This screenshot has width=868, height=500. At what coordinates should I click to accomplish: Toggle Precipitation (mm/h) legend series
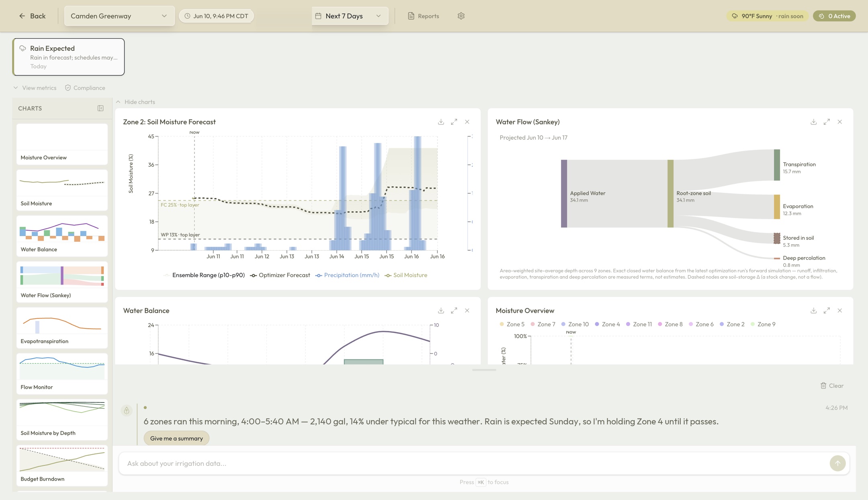(347, 275)
